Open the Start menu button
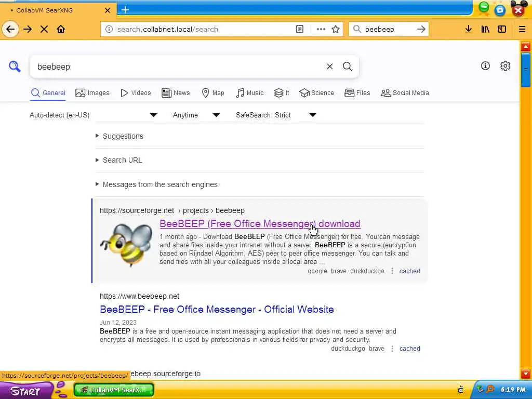Screen dimensions: 532x399 tap(25, 391)
